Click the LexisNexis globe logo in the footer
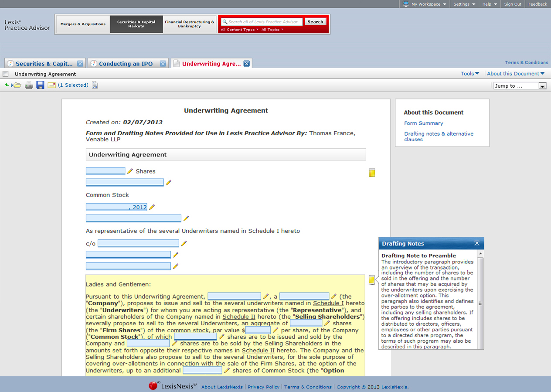The image size is (551, 392). coord(153,386)
